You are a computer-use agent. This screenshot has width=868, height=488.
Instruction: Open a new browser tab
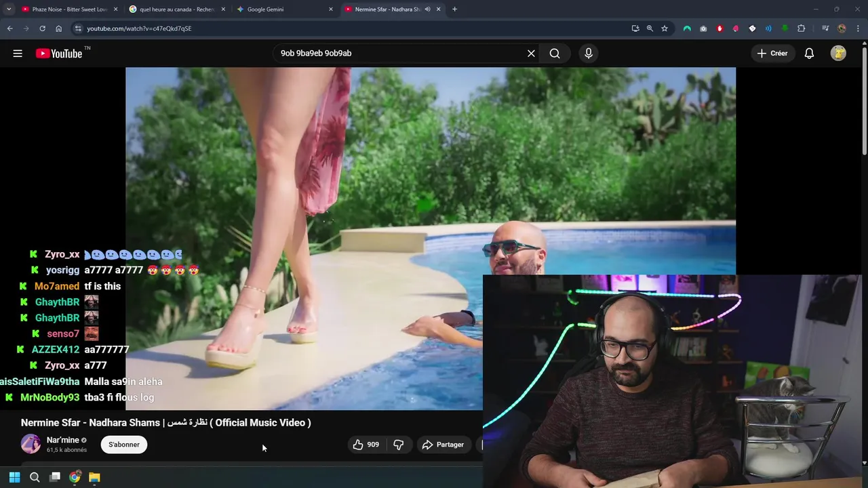click(454, 9)
